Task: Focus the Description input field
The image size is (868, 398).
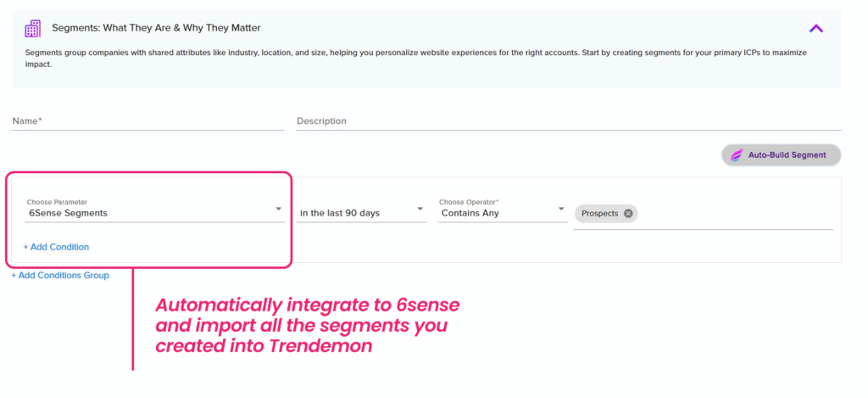Action: point(569,121)
